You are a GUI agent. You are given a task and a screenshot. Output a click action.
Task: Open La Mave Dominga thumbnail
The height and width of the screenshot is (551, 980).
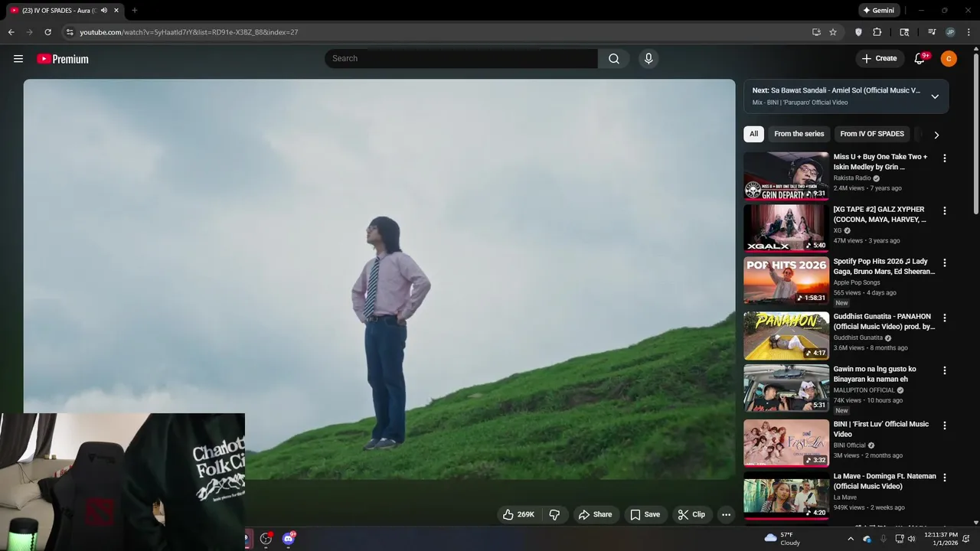(x=786, y=496)
